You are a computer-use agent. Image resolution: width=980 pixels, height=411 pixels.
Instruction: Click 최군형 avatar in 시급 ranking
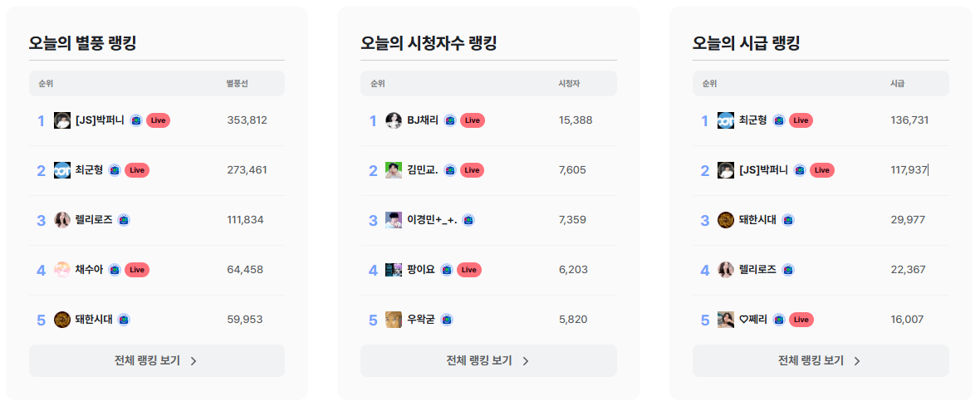click(x=726, y=120)
